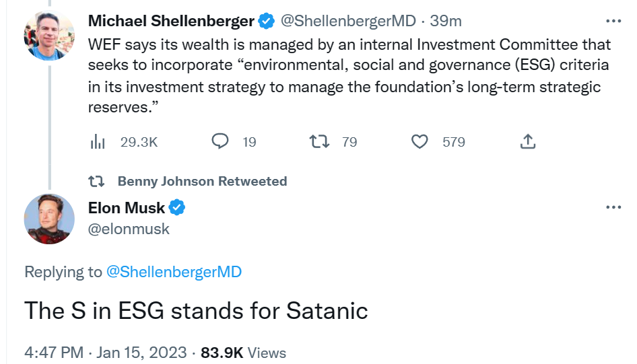Click the Benny Johnson Retweeted label

tap(202, 181)
